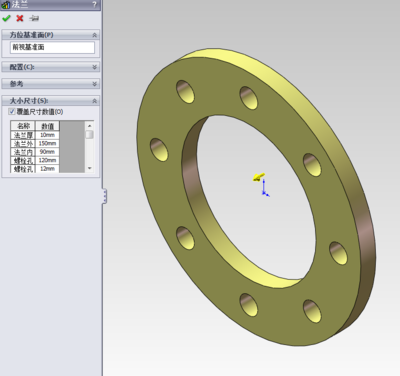Select the 法兰内 name cell
This screenshot has width=400, height=376.
(x=23, y=152)
